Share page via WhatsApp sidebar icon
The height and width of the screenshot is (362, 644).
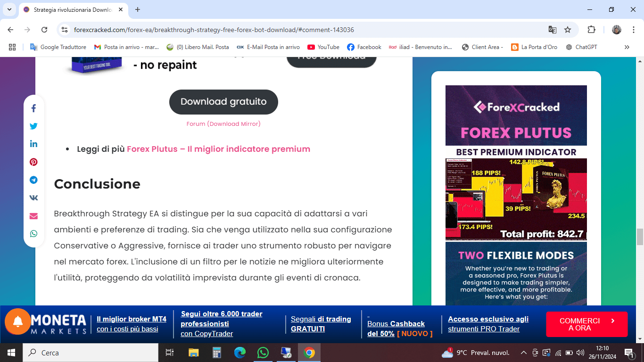33,234
